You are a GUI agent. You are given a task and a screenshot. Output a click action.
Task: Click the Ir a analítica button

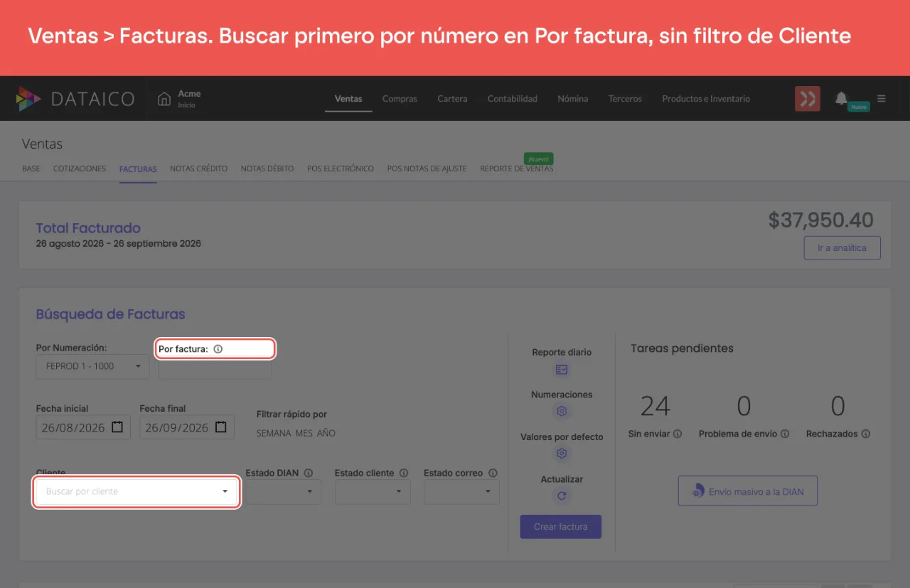pos(842,248)
